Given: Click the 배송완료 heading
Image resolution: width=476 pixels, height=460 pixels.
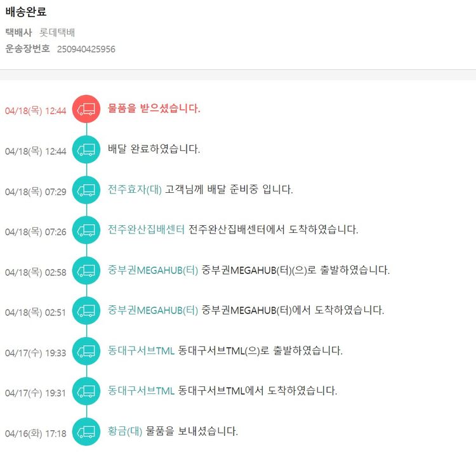Looking at the screenshot, I should (x=26, y=12).
